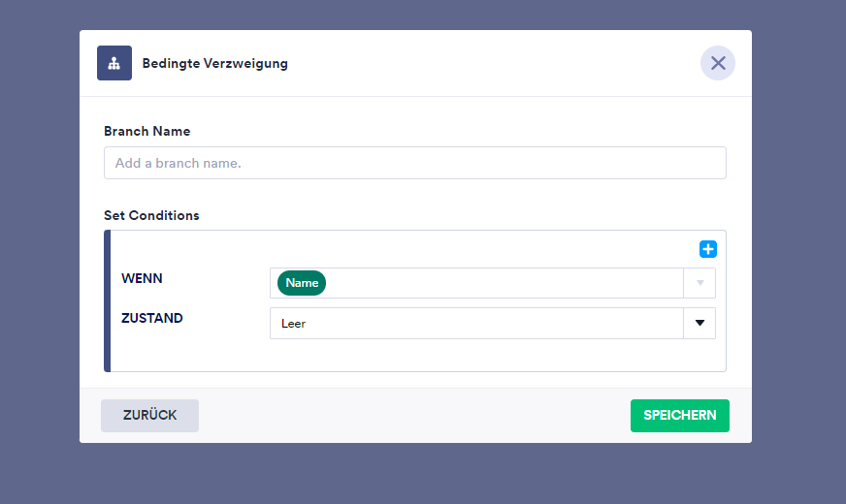Close the Bedingte Verzweigung dialog

(718, 63)
